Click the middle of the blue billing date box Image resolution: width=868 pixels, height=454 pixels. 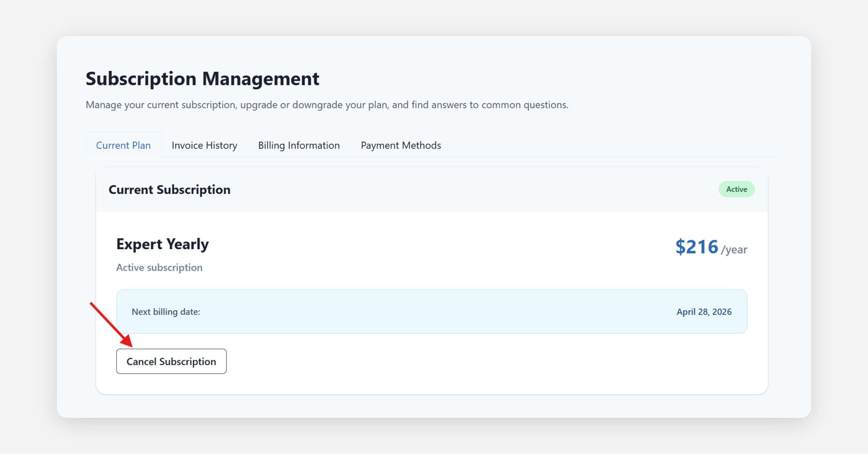pyautogui.click(x=431, y=311)
